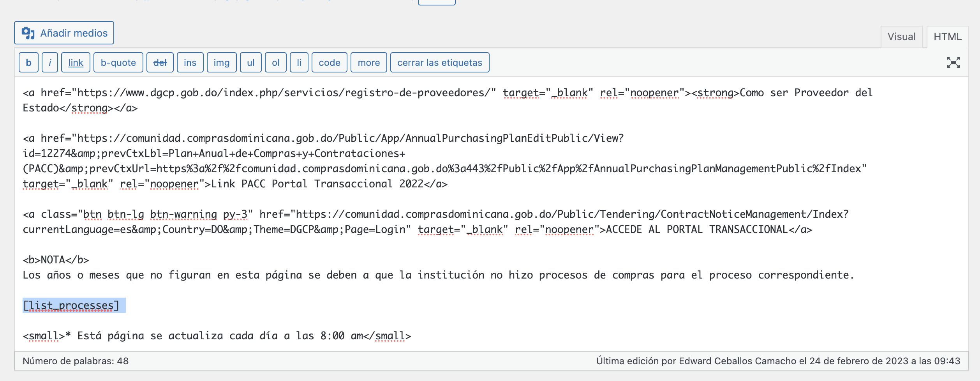Insert a more tag in the post

(368, 62)
